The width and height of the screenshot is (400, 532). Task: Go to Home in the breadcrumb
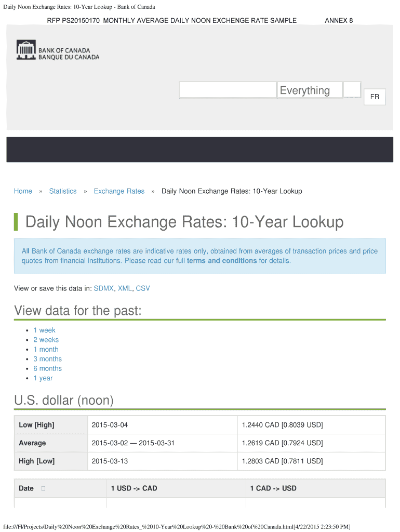click(x=23, y=191)
